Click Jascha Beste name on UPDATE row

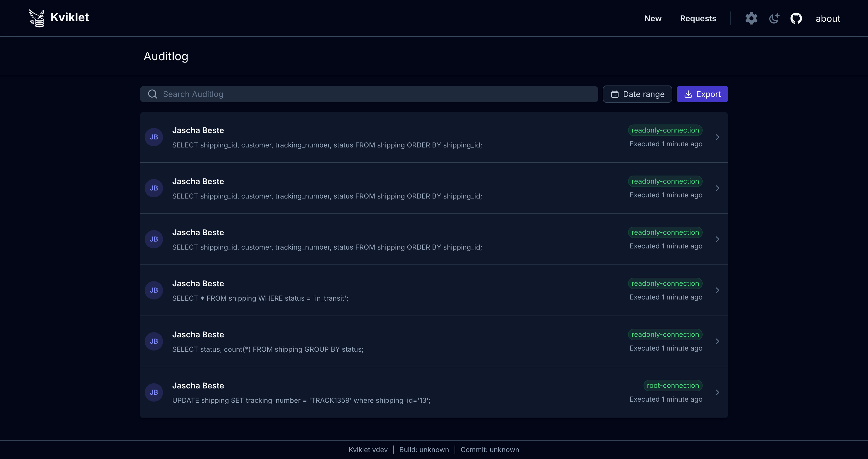tap(198, 386)
